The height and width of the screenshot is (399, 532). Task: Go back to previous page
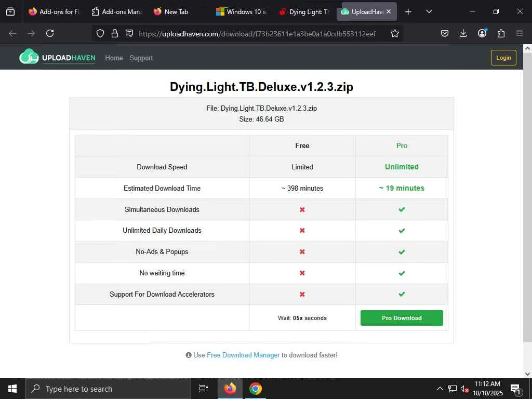point(12,33)
